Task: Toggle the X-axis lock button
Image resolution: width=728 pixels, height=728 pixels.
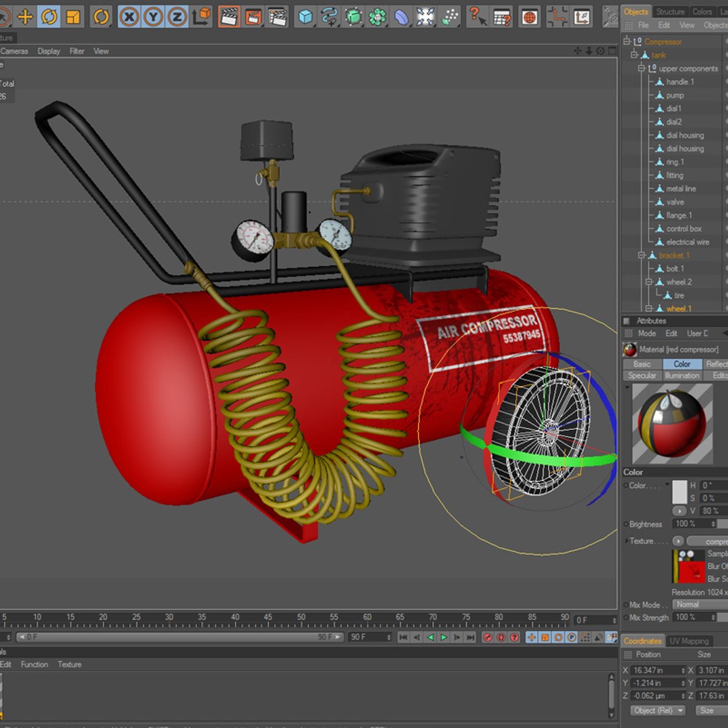Action: [x=129, y=17]
